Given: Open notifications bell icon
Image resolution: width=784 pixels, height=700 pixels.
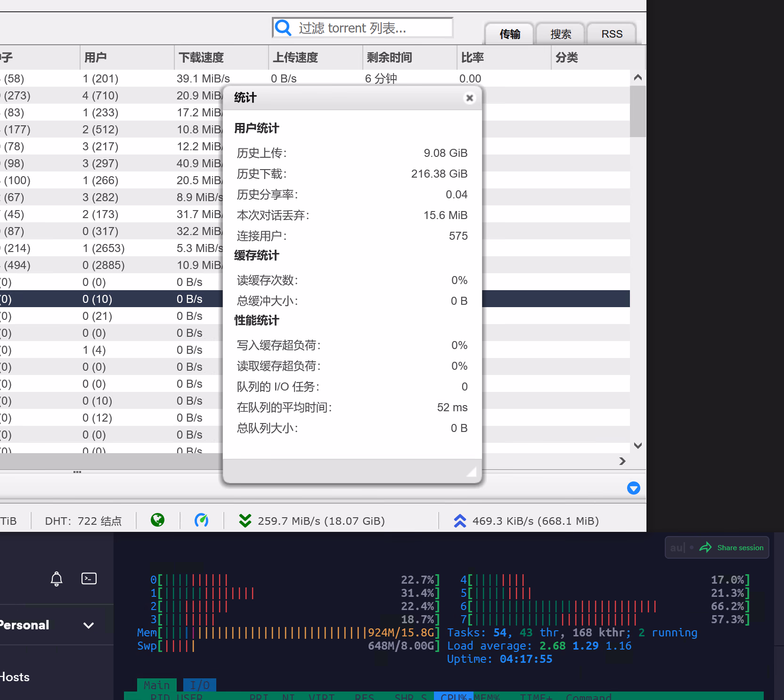Looking at the screenshot, I should [x=57, y=578].
